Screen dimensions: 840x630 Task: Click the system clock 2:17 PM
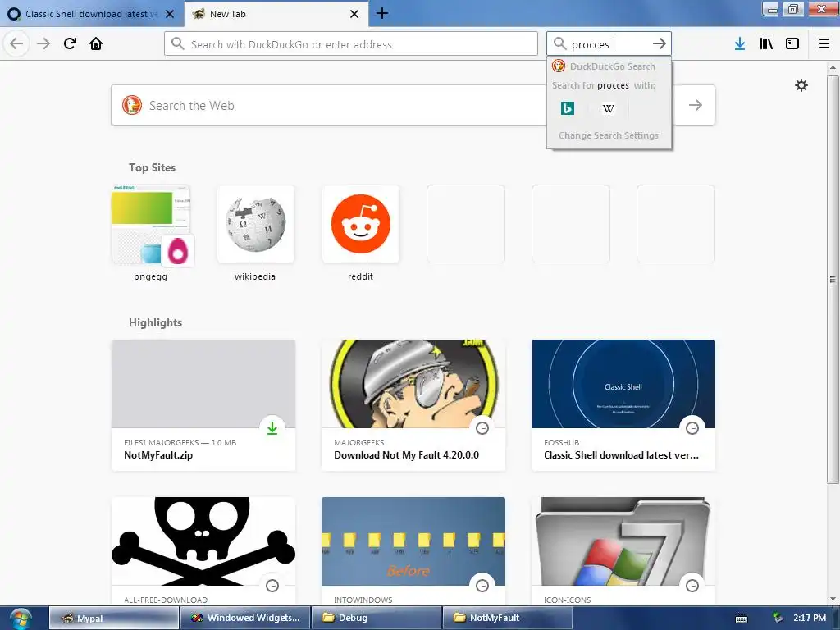[810, 618]
